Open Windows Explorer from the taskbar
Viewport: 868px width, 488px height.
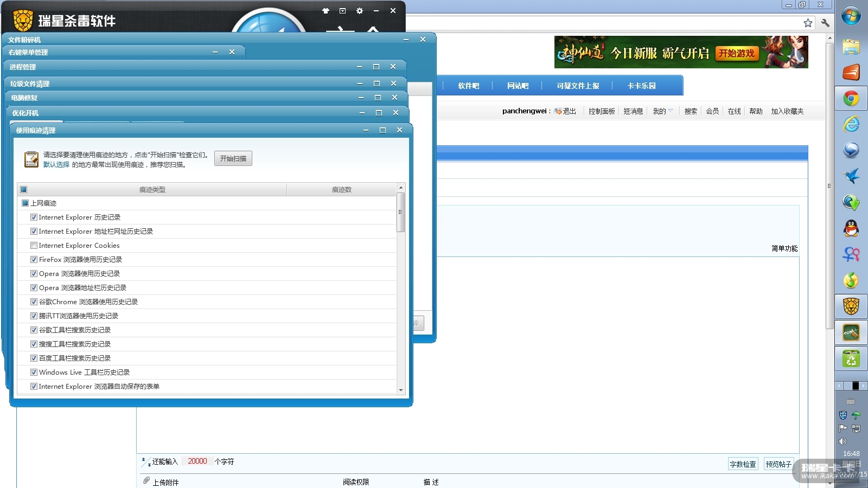[x=851, y=47]
